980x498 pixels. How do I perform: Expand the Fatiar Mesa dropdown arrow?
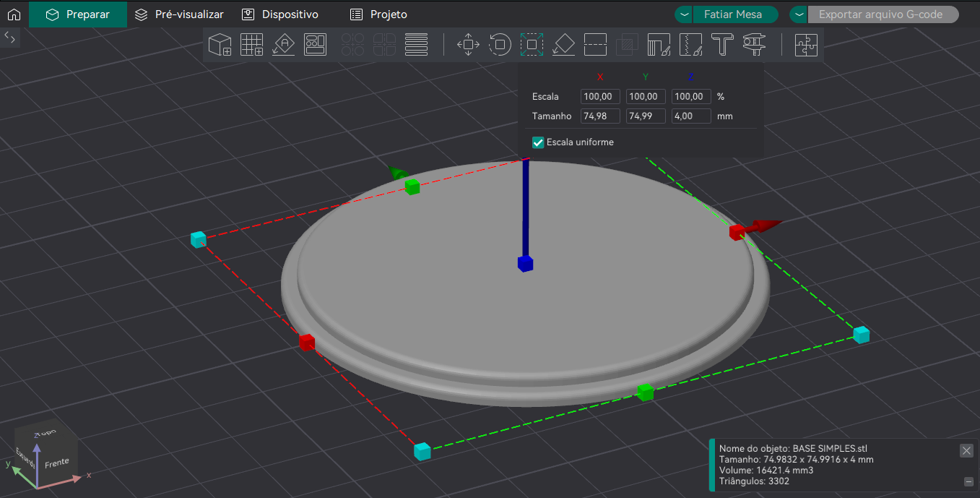684,14
